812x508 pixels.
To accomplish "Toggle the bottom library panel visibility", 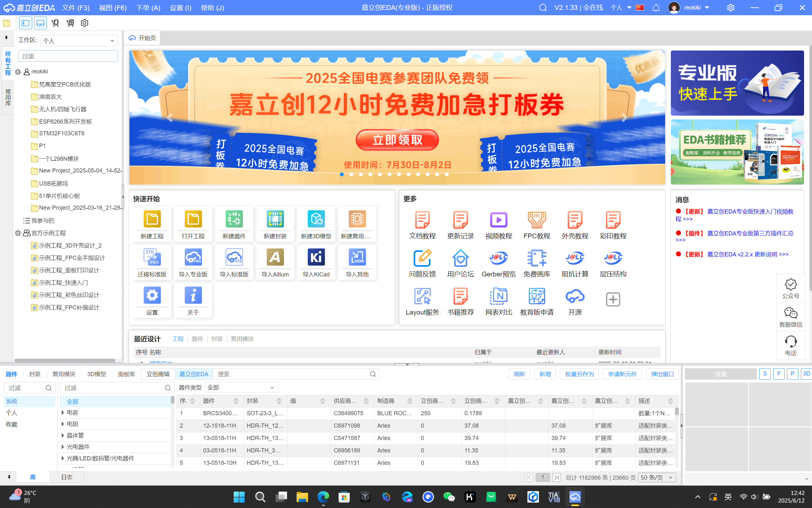I will pyautogui.click(x=40, y=23).
